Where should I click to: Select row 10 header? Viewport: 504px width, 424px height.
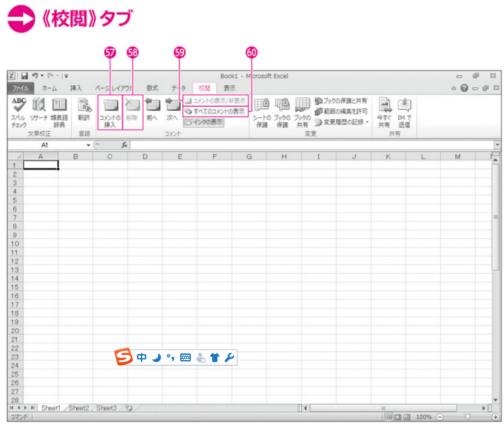(15, 244)
